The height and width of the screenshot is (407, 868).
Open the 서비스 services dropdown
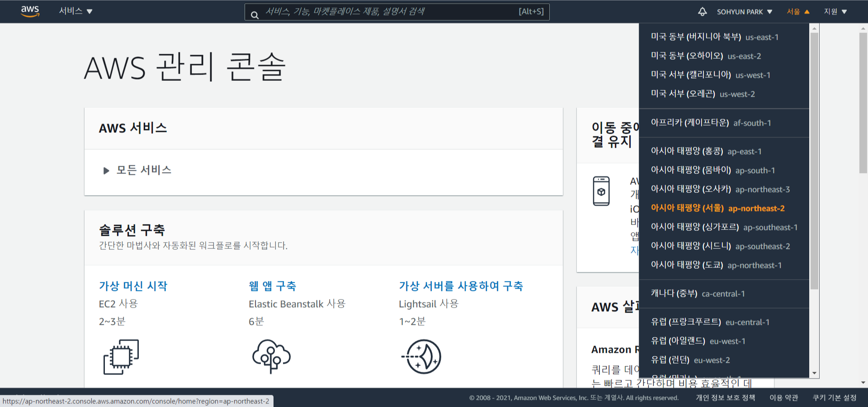[75, 11]
